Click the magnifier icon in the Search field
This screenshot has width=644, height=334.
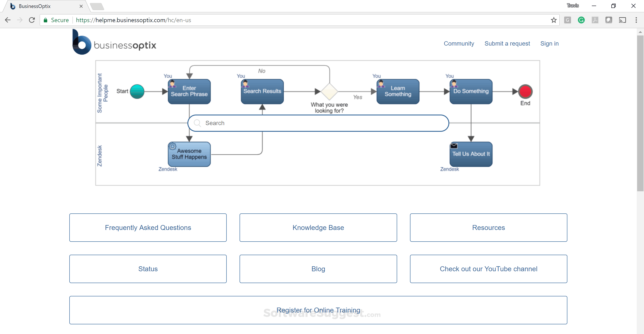(x=197, y=123)
